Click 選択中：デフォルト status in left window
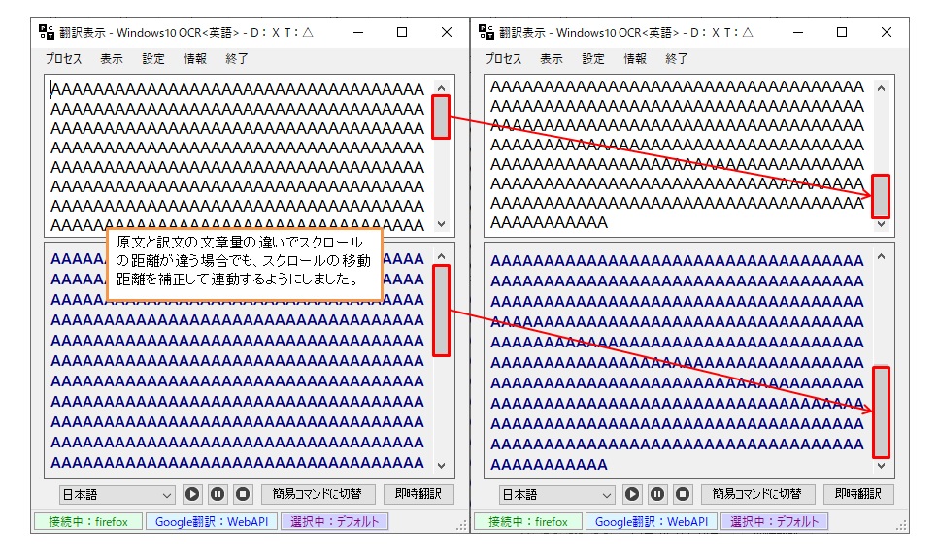The height and width of the screenshot is (560, 938). coord(334,522)
